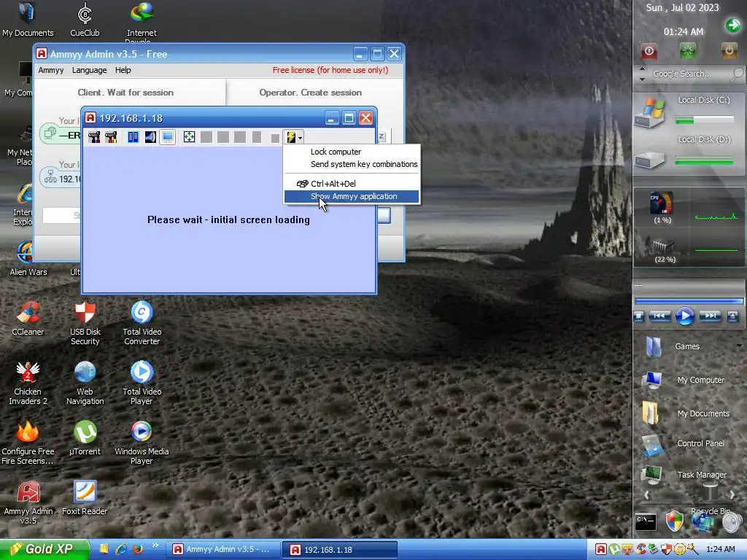The width and height of the screenshot is (747, 560).
Task: Open the file manager toolbar icon
Action: pos(133,137)
